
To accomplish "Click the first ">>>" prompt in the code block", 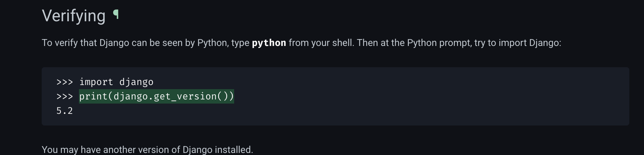I will coord(65,82).
